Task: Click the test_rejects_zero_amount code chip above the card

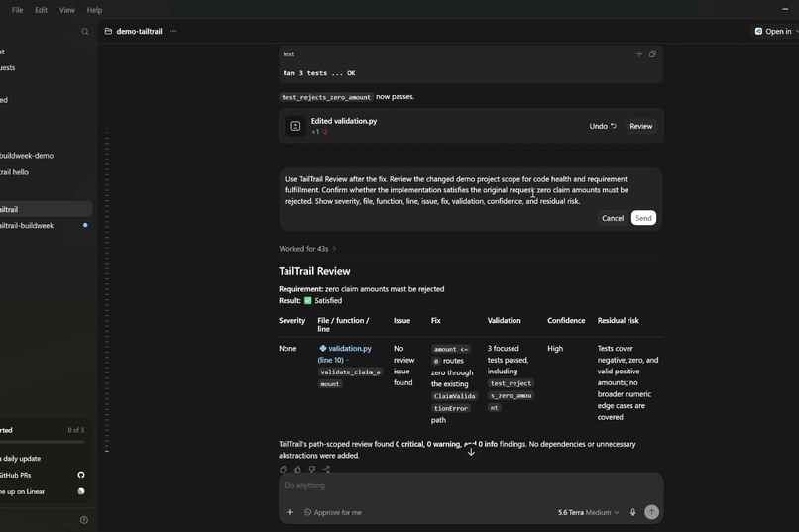Action: point(326,97)
